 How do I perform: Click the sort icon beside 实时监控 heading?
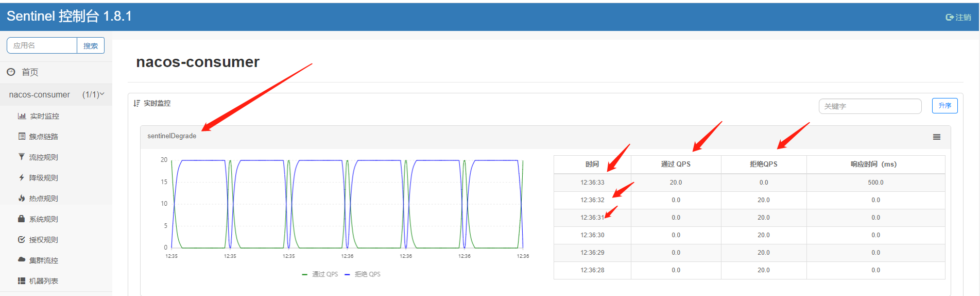click(x=136, y=103)
